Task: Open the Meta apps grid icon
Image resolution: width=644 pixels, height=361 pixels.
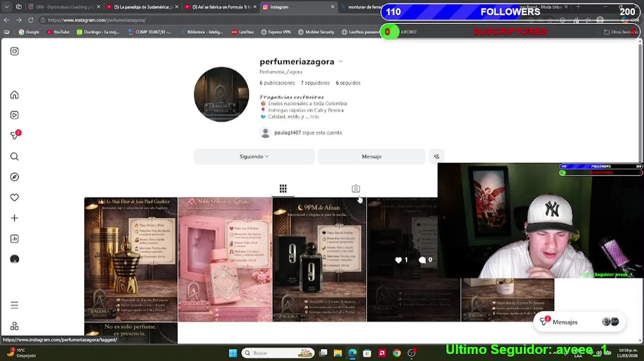Action: pyautogui.click(x=15, y=326)
